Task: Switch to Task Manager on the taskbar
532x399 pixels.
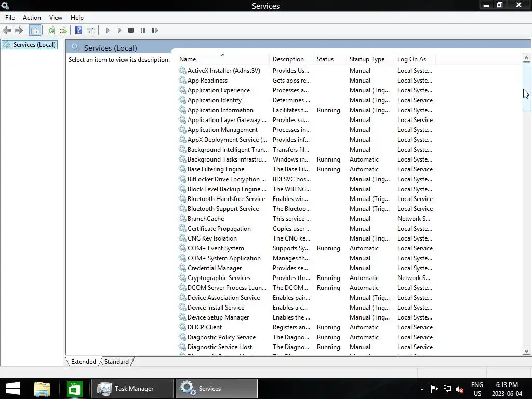Action: pyautogui.click(x=132, y=389)
